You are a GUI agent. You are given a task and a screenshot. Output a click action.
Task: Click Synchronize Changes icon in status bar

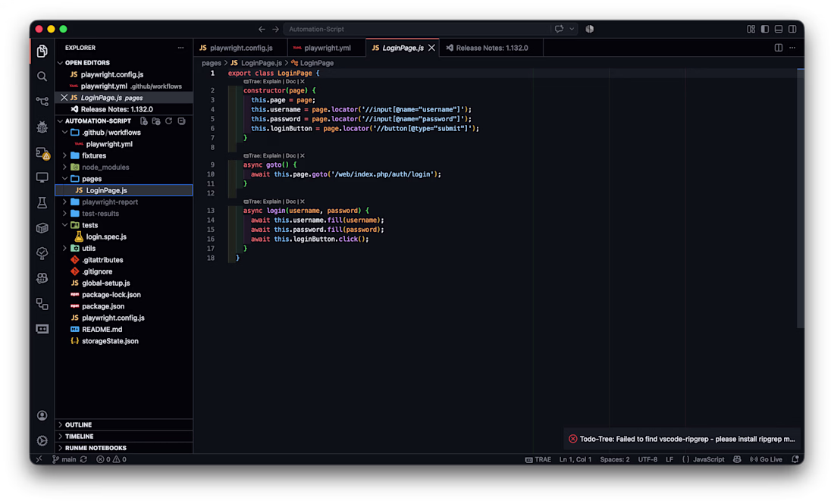(84, 459)
